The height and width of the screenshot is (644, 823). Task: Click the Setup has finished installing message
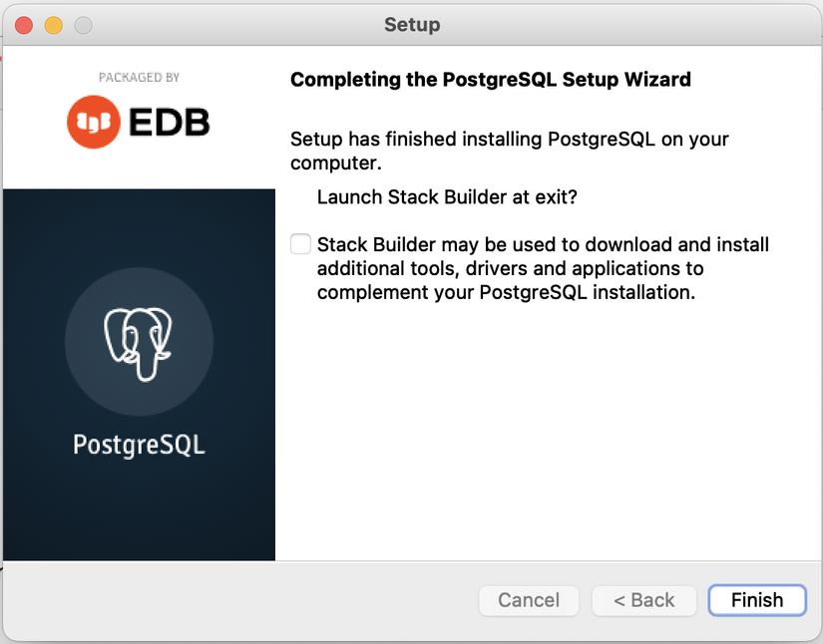509,151
